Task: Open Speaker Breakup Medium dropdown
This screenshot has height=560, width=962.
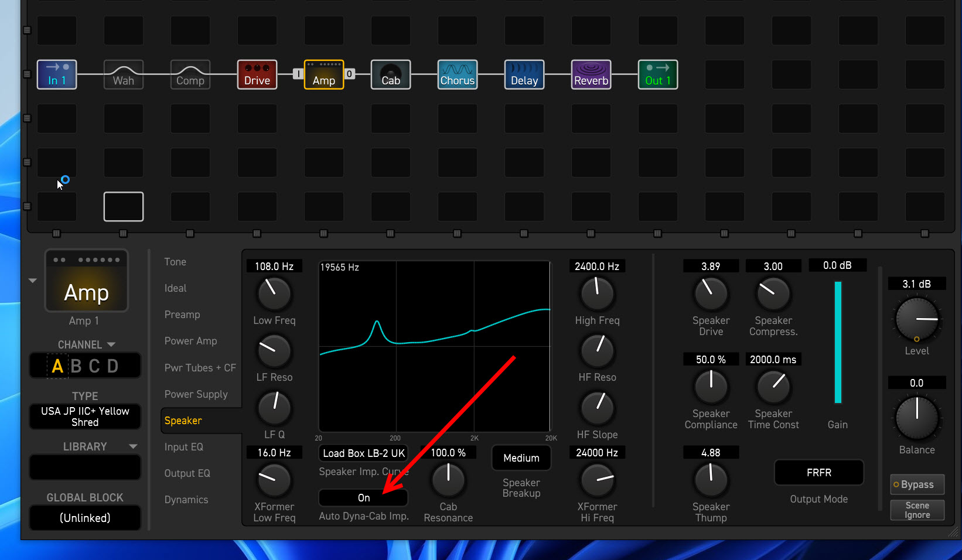Action: click(521, 458)
